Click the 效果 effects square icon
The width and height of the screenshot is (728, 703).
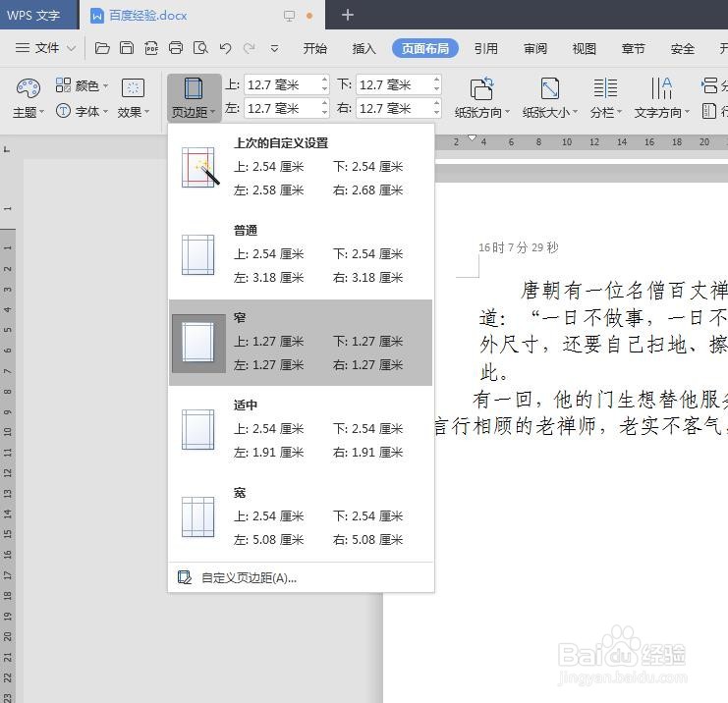134,87
